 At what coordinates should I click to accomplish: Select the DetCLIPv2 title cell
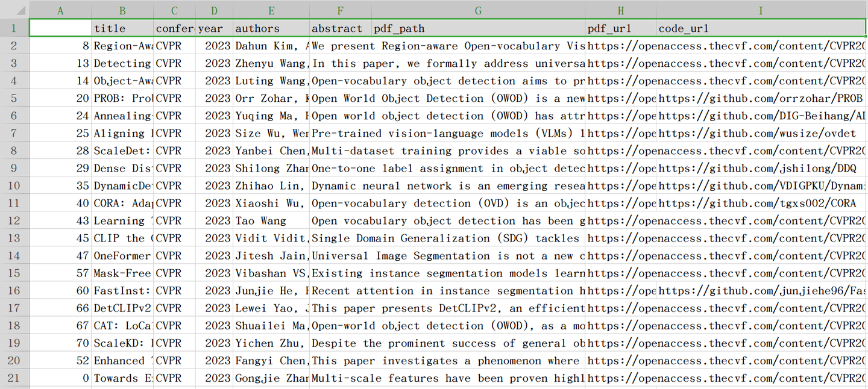[x=122, y=308]
